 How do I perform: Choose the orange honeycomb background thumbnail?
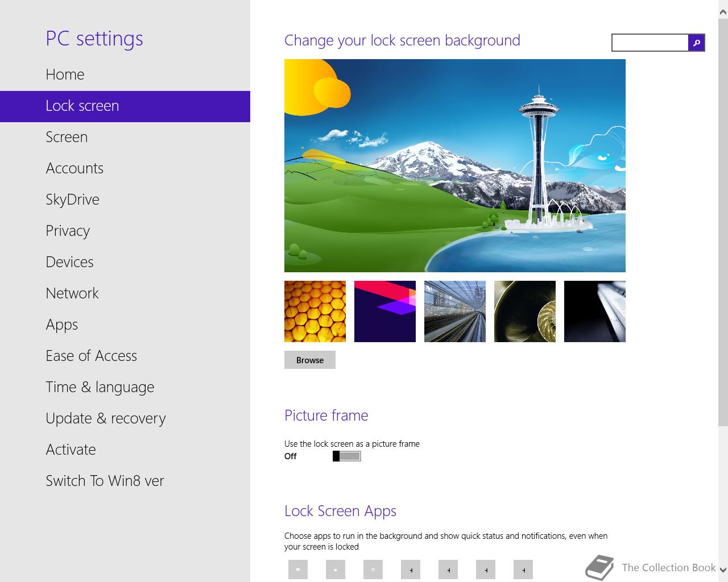point(315,311)
